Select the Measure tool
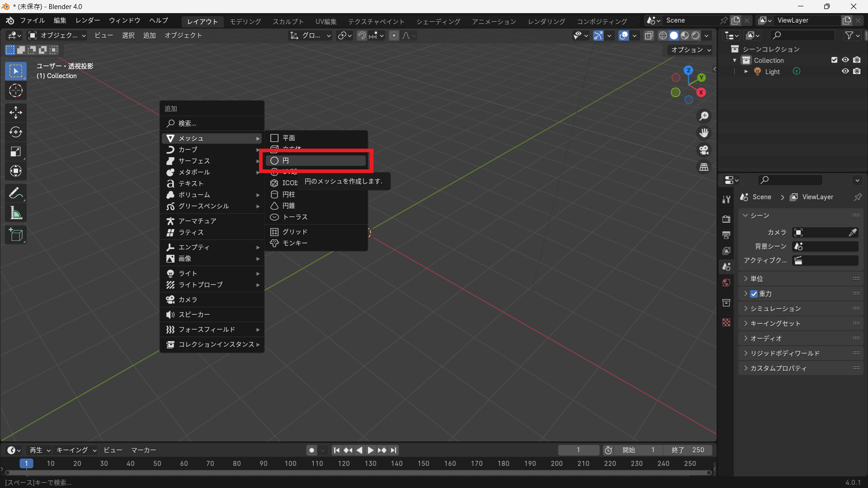 click(x=16, y=213)
